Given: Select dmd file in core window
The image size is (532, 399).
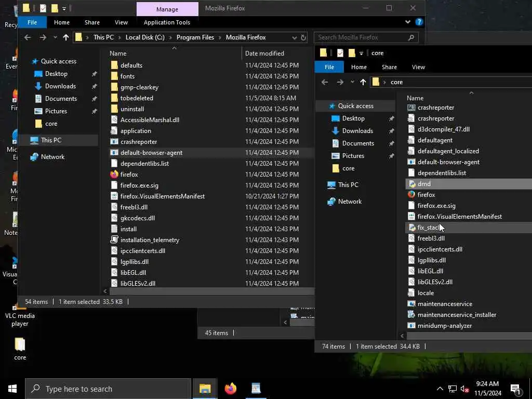Looking at the screenshot, I should (424, 184).
